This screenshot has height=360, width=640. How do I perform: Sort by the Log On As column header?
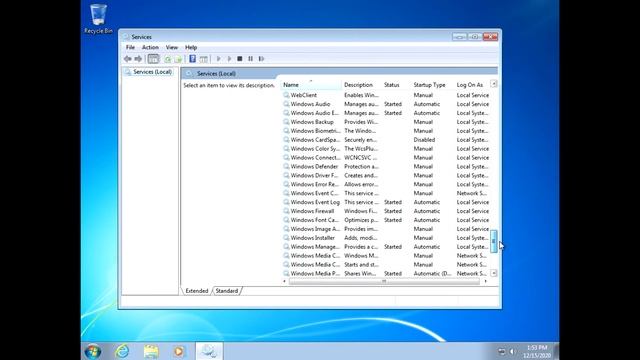(x=472, y=84)
